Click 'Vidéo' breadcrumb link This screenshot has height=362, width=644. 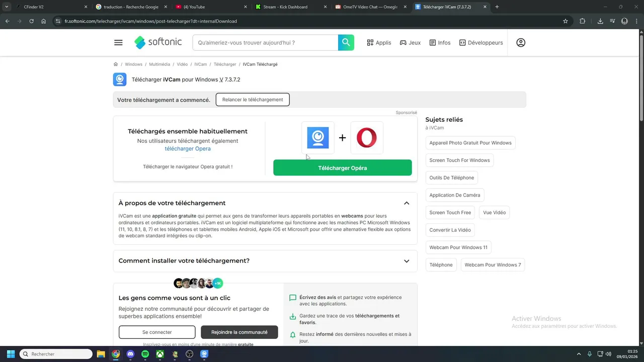(182, 64)
